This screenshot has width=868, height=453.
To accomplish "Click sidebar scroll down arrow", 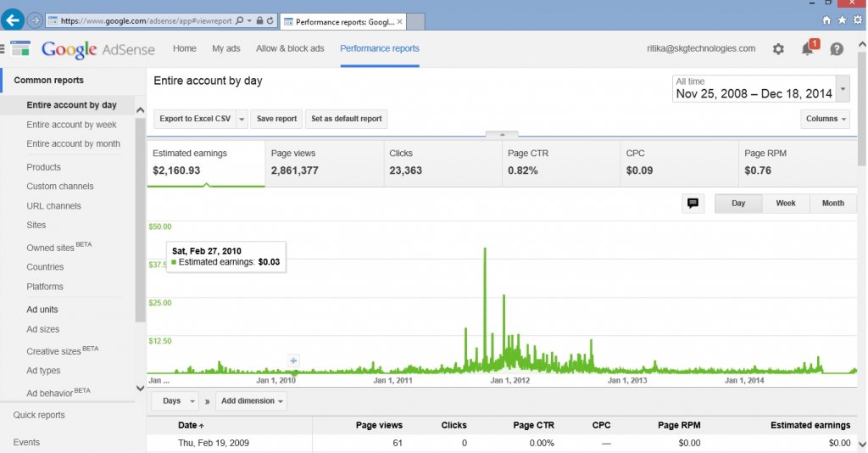I will point(140,389).
